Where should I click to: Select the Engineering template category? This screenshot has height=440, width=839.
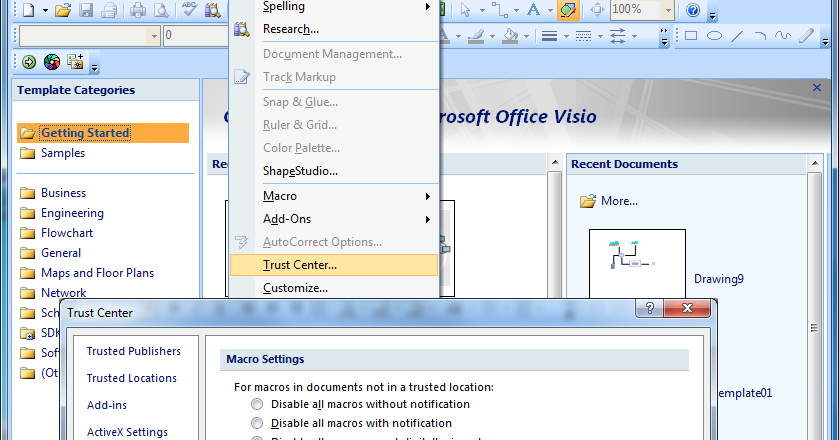[62, 213]
